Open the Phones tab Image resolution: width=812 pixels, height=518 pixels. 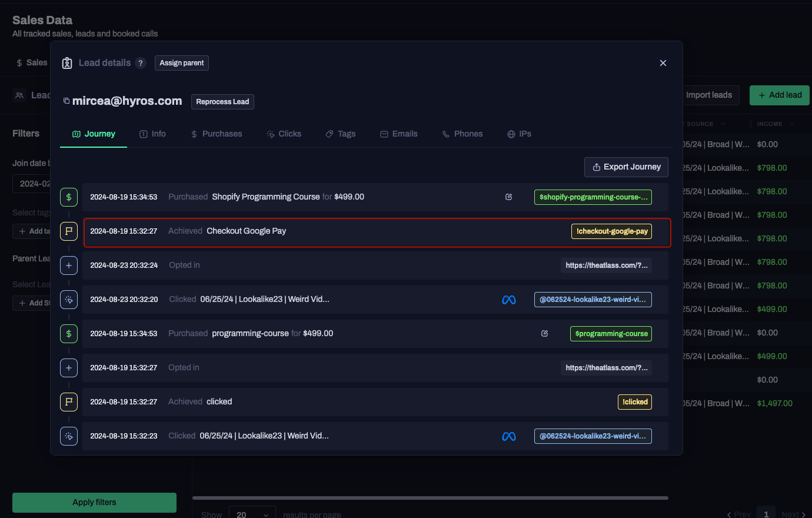462,134
